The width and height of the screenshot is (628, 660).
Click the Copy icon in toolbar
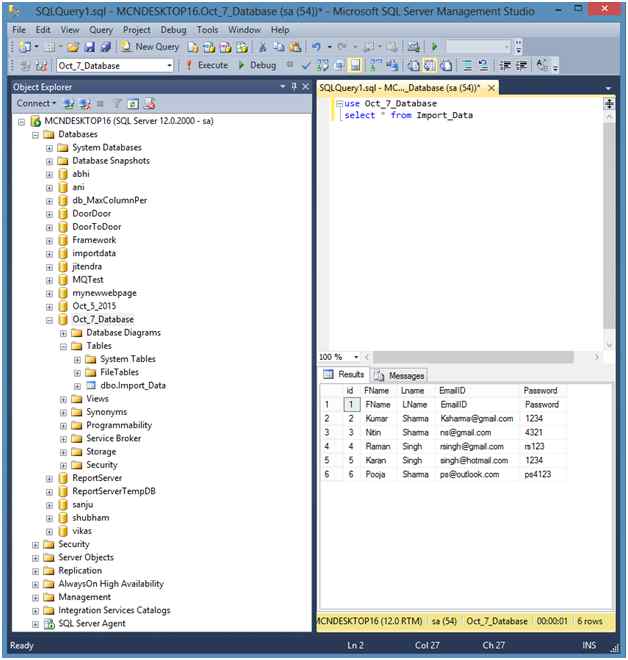pyautogui.click(x=279, y=47)
